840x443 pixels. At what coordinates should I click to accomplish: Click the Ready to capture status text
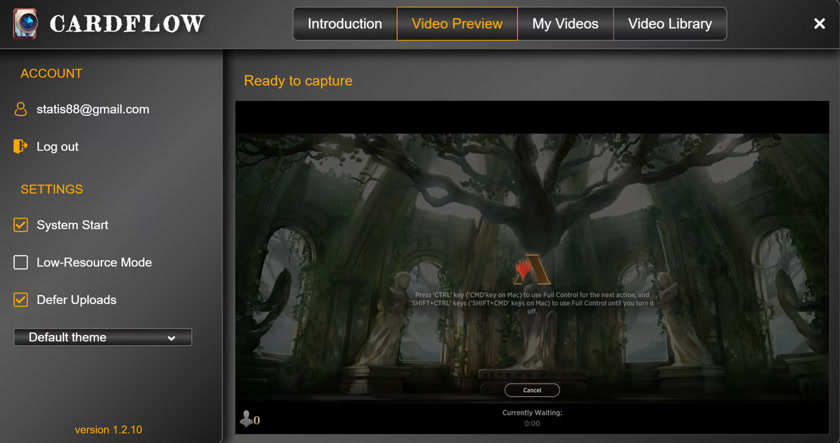point(298,81)
